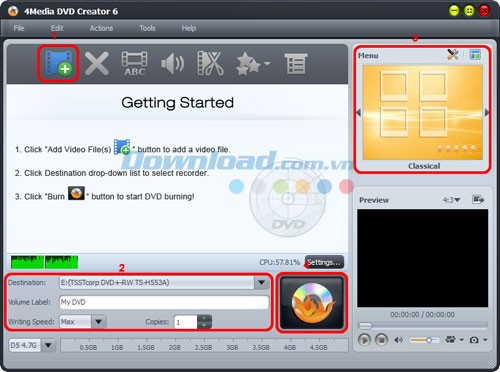
Task: Open the subtitle ABC film icon
Action: coord(134,63)
